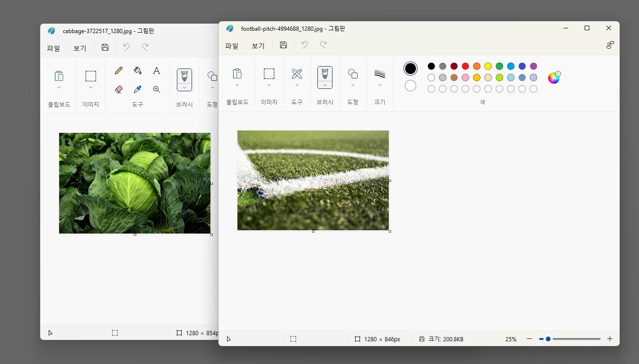Screen dimensions: 639x364
Task: Open 파일 menu in cabbage window
Action: 53,48
